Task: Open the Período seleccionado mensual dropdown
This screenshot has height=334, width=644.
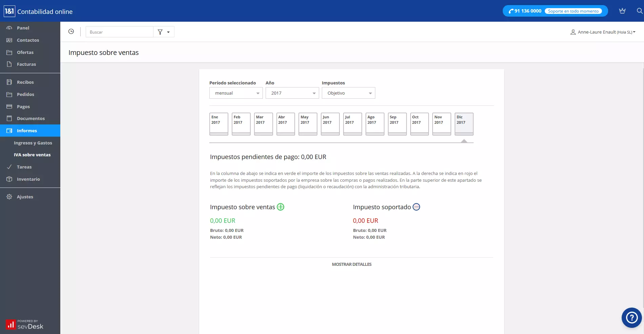Action: (x=235, y=93)
